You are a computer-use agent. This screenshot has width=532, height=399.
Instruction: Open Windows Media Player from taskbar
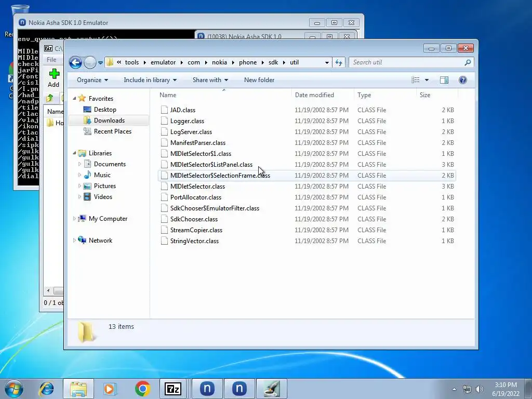tap(110, 389)
